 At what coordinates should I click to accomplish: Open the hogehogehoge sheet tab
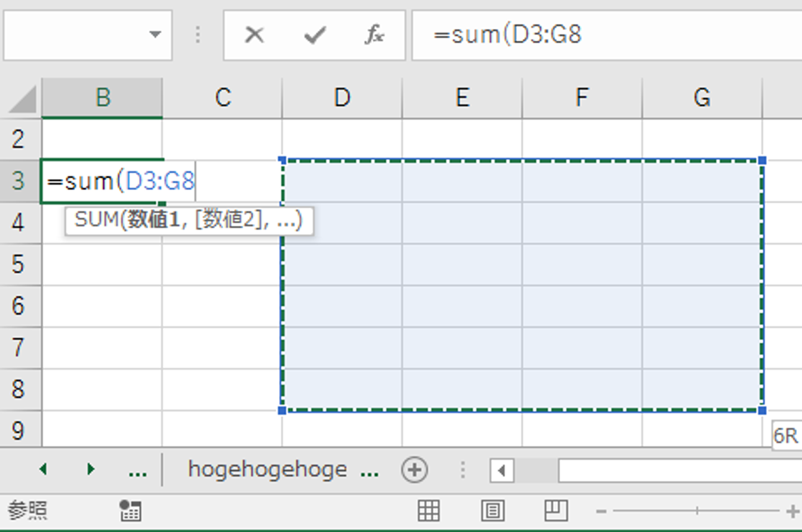click(267, 469)
